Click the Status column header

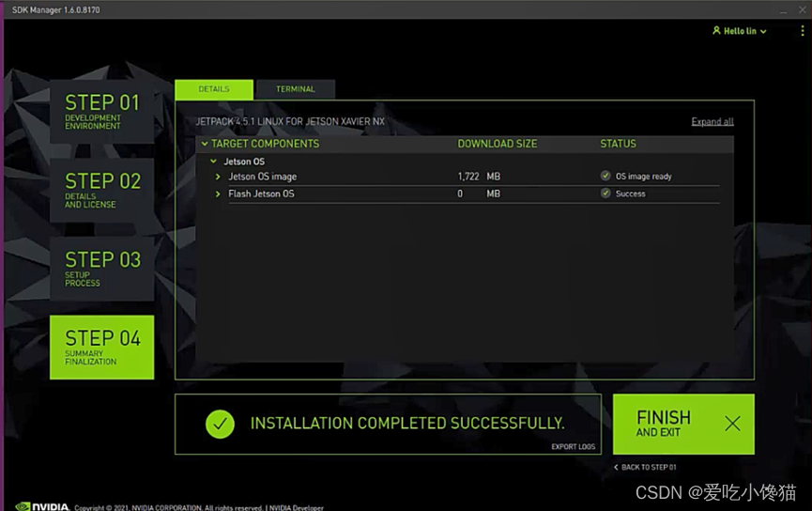pyautogui.click(x=619, y=144)
